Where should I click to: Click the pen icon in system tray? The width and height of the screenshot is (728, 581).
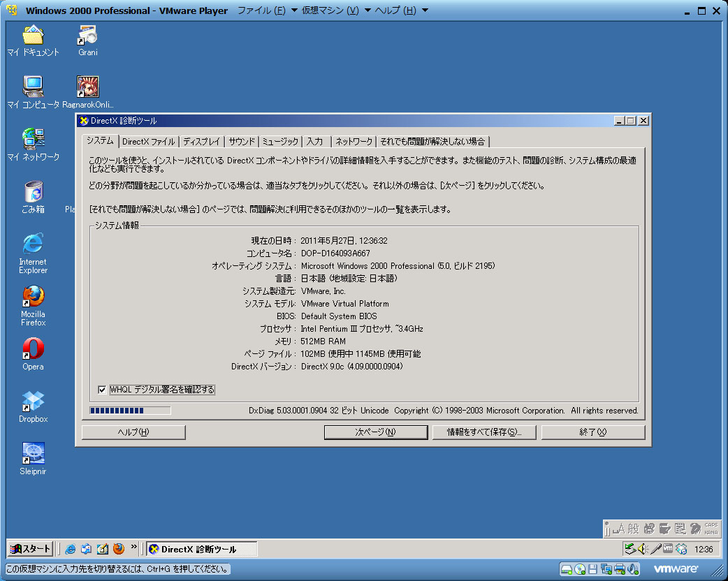pyautogui.click(x=655, y=549)
